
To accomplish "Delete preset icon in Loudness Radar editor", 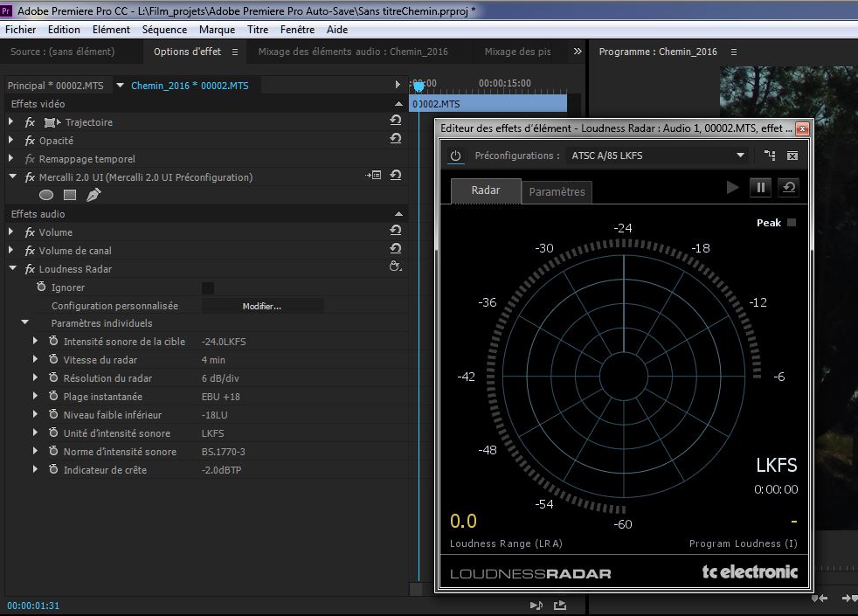I will (x=792, y=156).
